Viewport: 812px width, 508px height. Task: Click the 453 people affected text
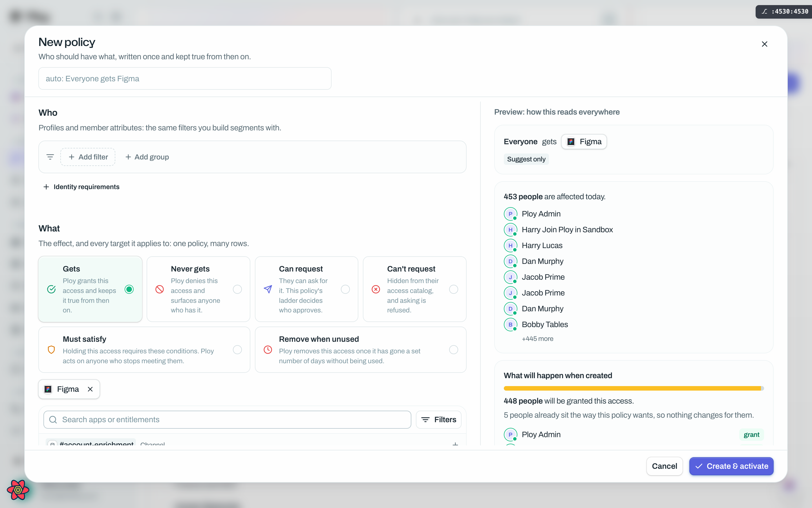click(554, 196)
